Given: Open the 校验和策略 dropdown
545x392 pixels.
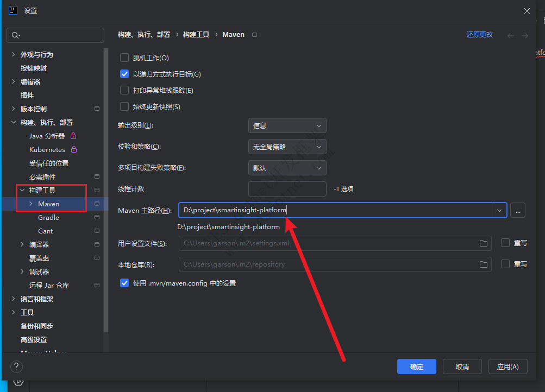Looking at the screenshot, I should (x=287, y=147).
